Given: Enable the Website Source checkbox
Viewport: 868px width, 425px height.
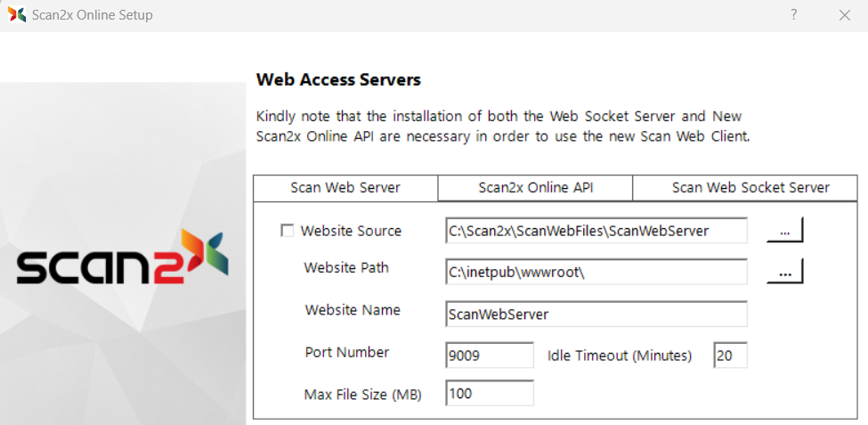Looking at the screenshot, I should 287,231.
